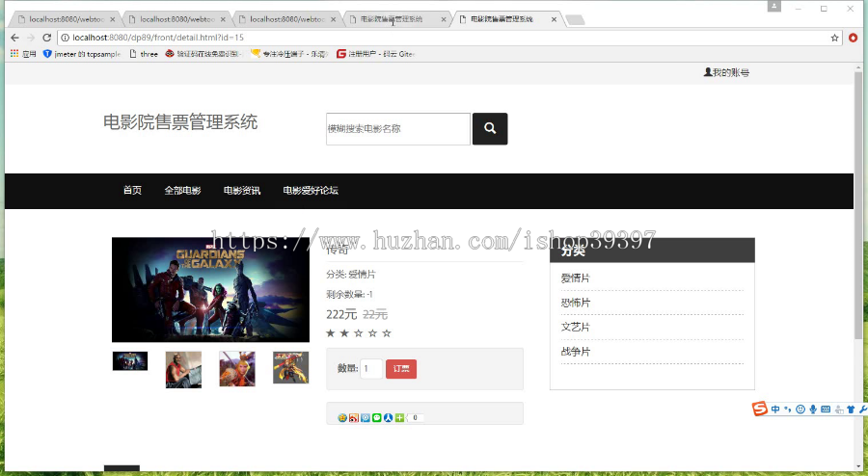Viewport: 868px width, 476px height.
Task: Share via the Sina Weibo icon
Action: pos(354,418)
